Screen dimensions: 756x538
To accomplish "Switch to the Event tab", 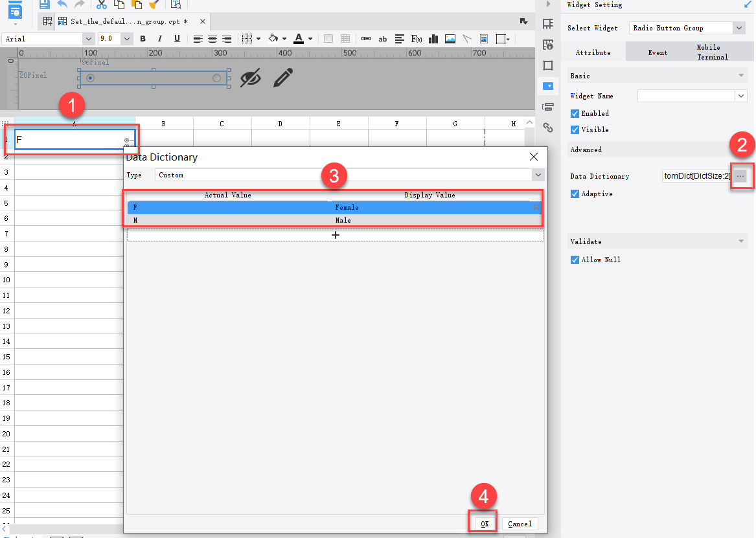I will (x=658, y=51).
